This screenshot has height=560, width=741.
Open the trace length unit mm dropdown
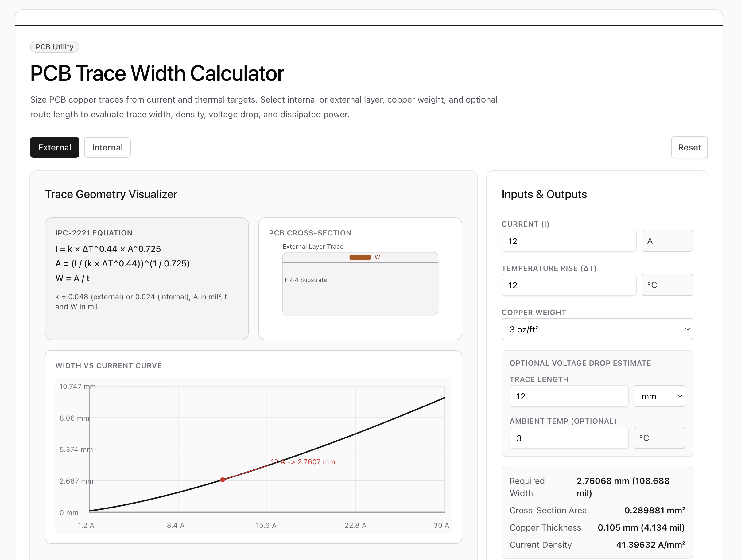point(659,396)
